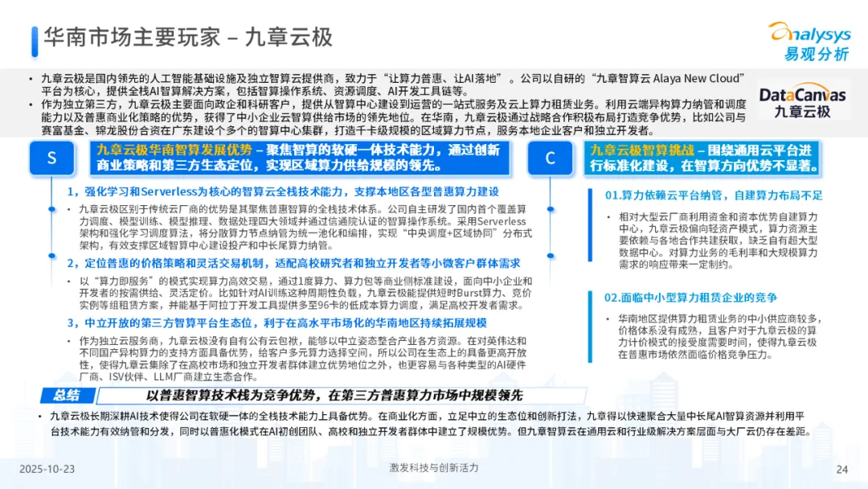
Task: Click paragraph 九章云极区别于传统云厂商的优势
Action: [x=305, y=227]
